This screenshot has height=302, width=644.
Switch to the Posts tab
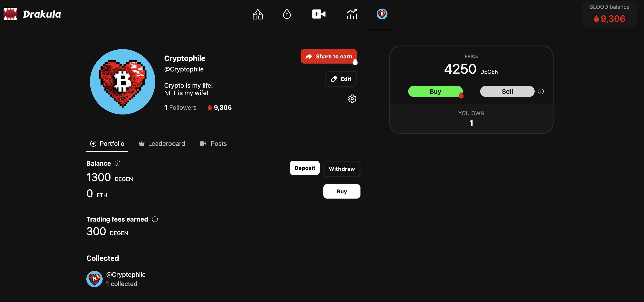point(213,144)
